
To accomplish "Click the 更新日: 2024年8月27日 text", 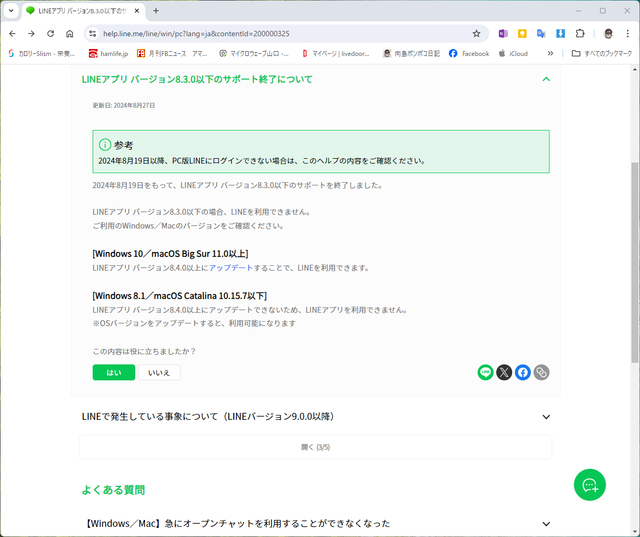I will [124, 105].
